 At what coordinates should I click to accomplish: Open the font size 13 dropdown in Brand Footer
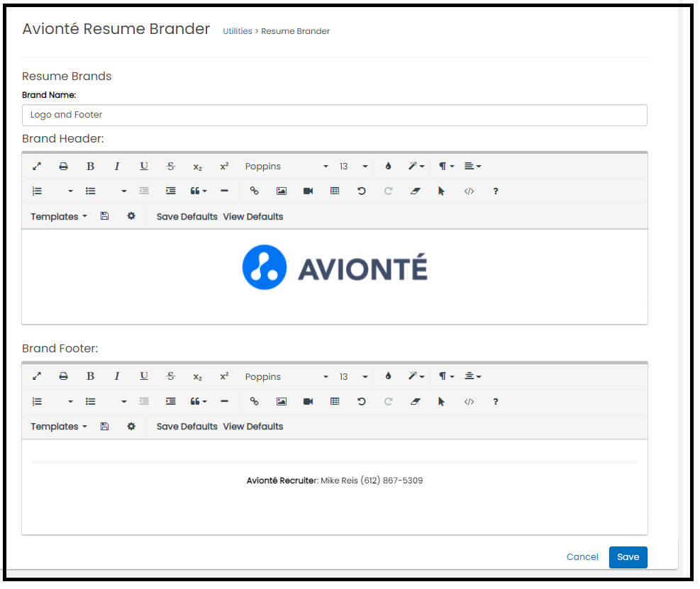click(x=353, y=376)
